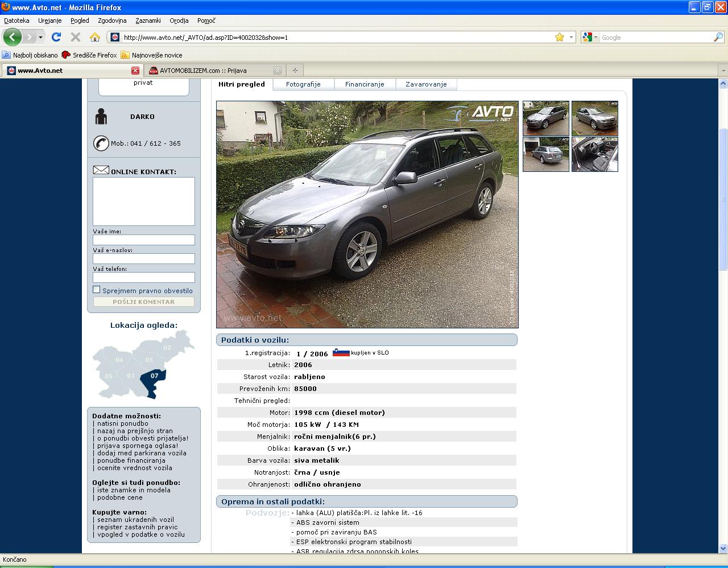Click iste znamke in modela link
Image resolution: width=728 pixels, height=568 pixels.
(x=134, y=490)
